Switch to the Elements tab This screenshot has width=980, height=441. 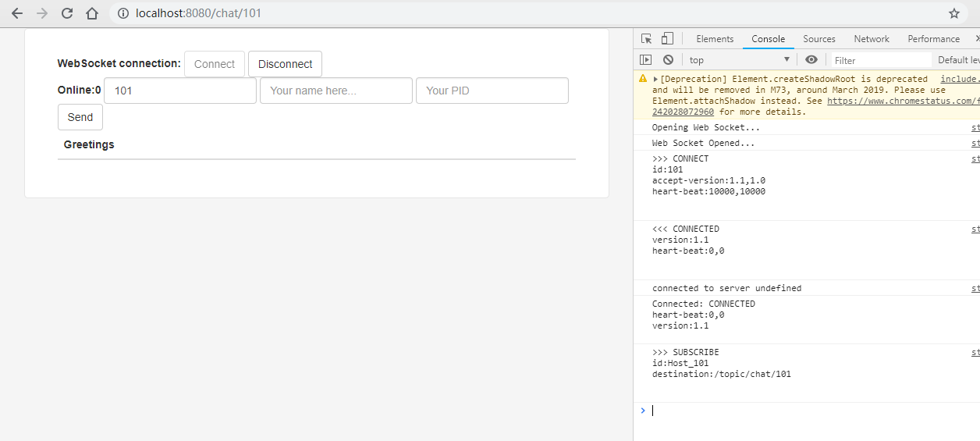(715, 38)
